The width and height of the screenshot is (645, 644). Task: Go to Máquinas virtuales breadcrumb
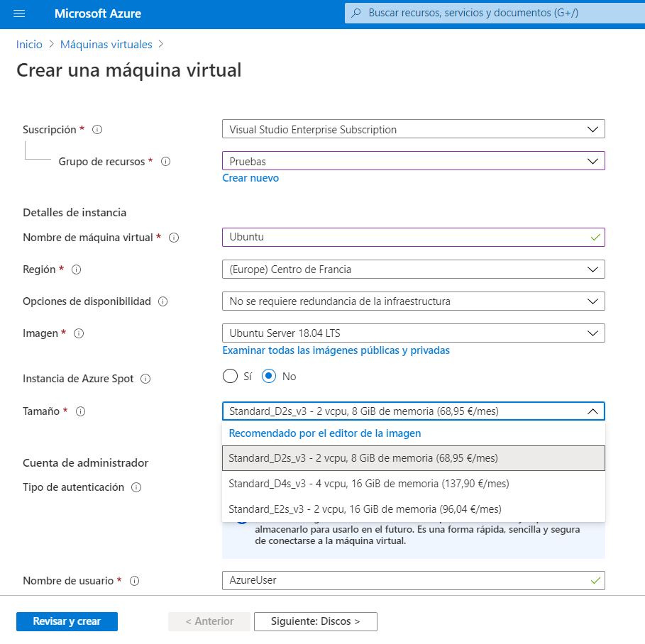106,45
